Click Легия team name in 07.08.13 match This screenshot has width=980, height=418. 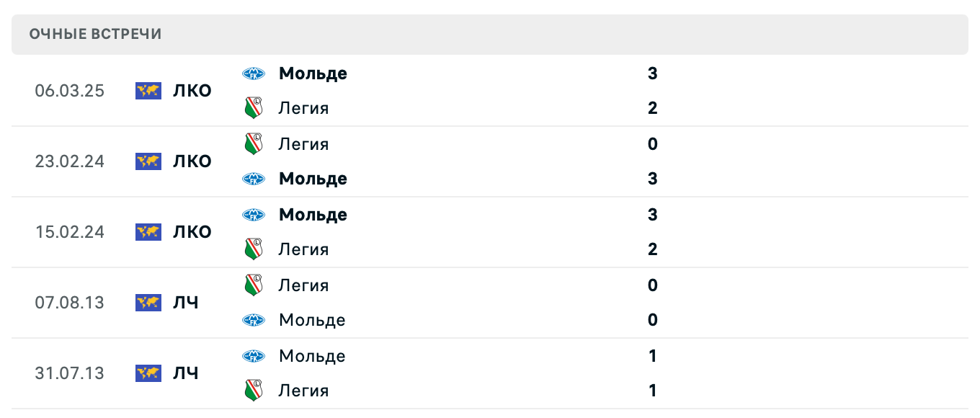coord(303,285)
